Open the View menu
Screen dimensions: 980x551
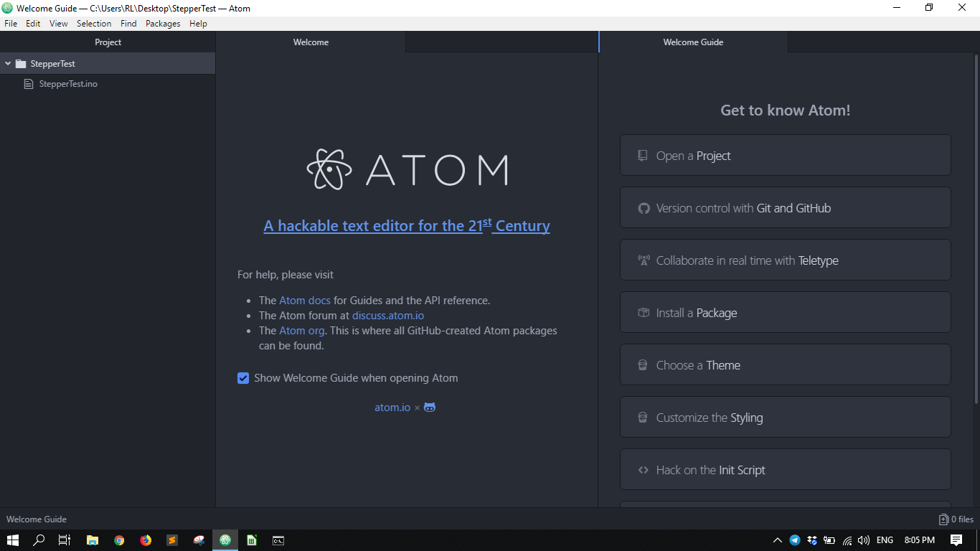click(x=59, y=24)
